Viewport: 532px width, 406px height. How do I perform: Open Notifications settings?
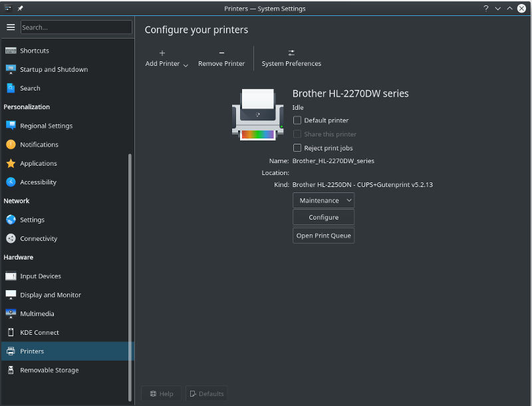coord(40,144)
